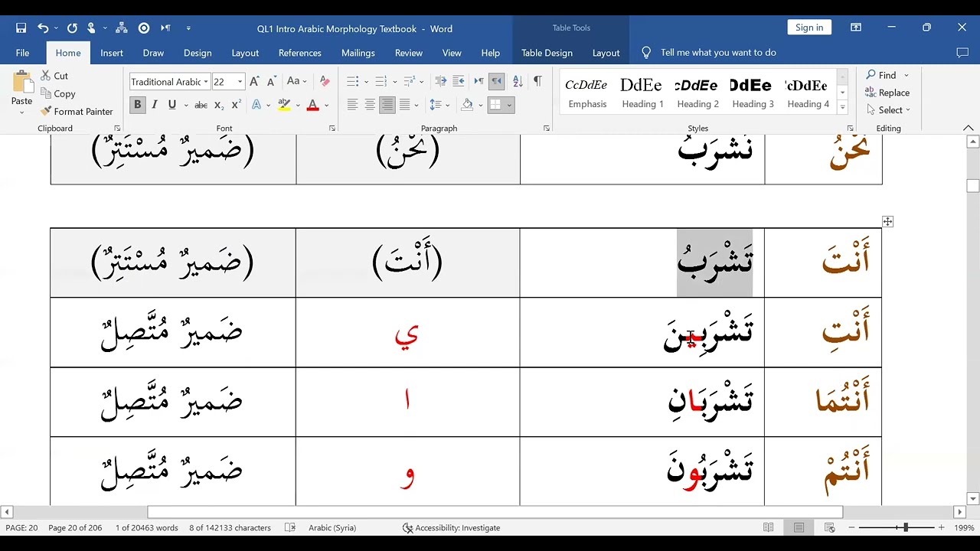Set left-to-right text direction
This screenshot has height=551, width=980.
pyautogui.click(x=479, y=81)
